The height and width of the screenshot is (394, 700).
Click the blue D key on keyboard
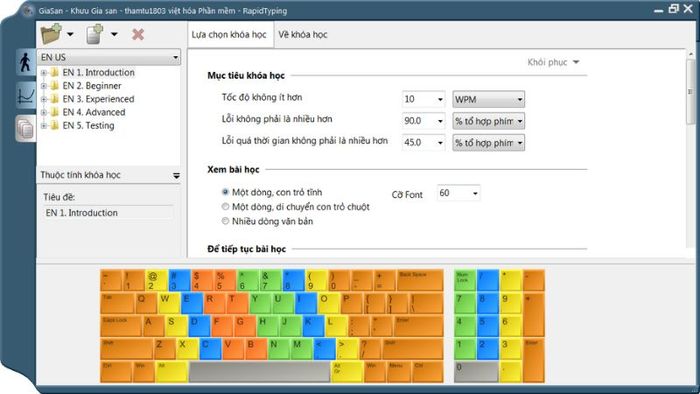[x=200, y=326]
